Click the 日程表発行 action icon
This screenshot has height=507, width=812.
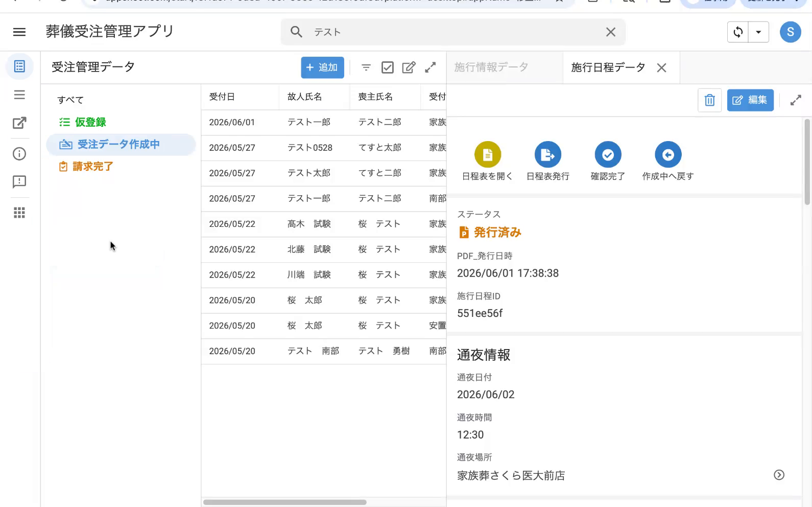[x=548, y=155]
